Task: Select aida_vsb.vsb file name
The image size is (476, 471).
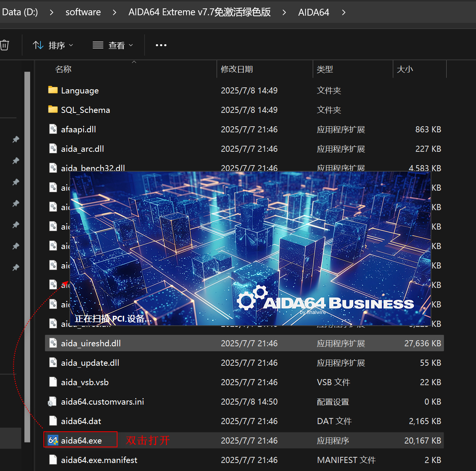Action: [x=85, y=382]
